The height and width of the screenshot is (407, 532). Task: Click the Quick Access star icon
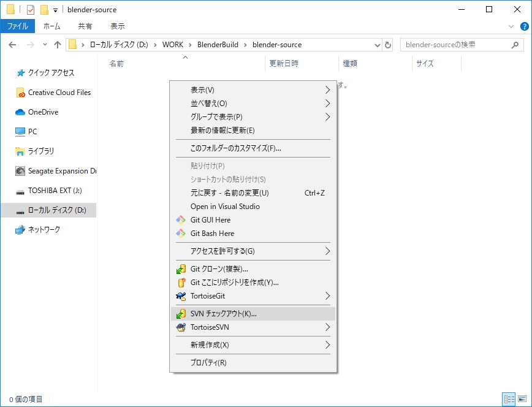20,73
